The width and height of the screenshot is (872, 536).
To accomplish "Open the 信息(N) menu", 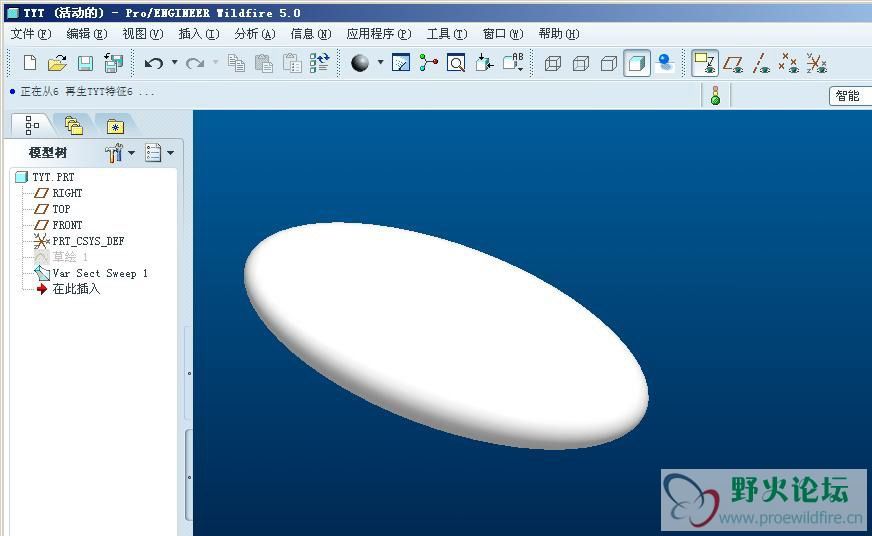I will tap(311, 34).
